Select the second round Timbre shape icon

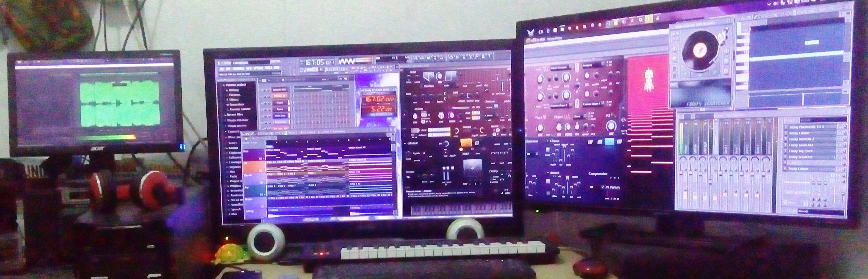coord(439,76)
